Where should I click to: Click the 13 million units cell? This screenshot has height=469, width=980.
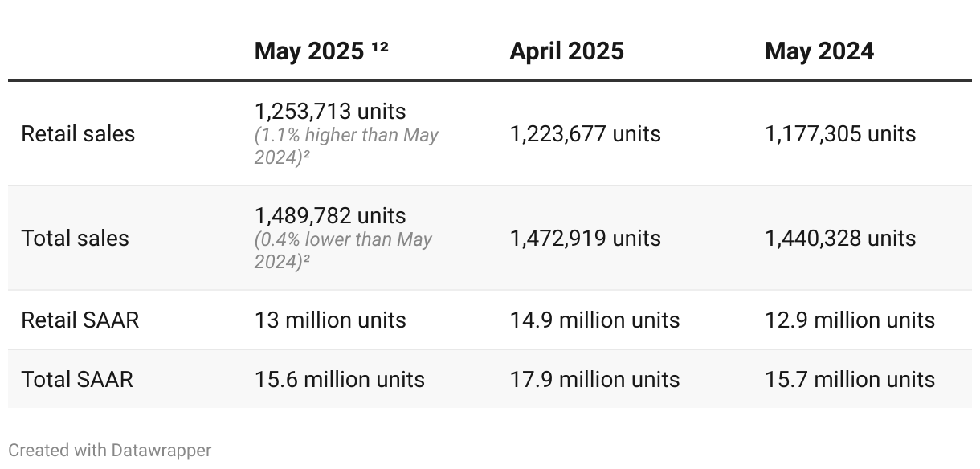[330, 320]
